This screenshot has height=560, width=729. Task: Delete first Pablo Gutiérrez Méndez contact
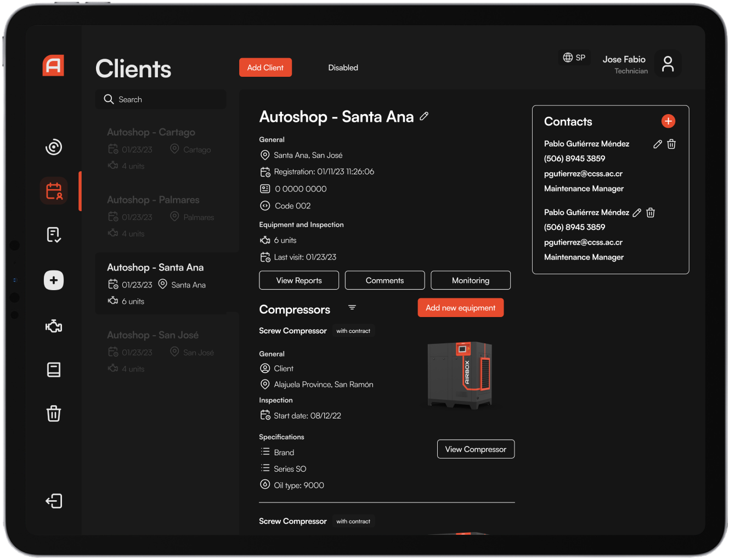tap(671, 144)
